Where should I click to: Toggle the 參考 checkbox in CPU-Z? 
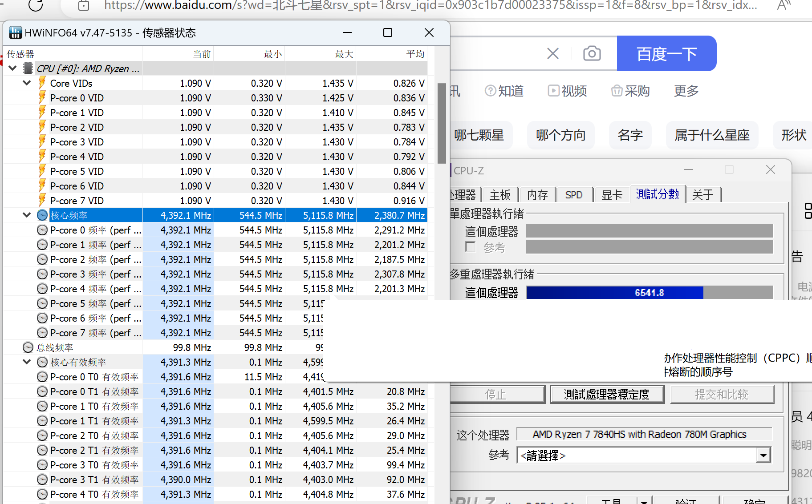tap(470, 246)
